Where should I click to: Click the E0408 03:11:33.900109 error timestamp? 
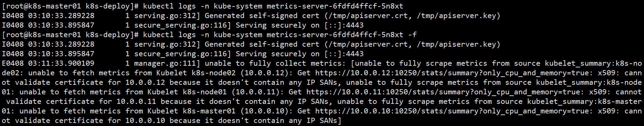tap(48, 63)
